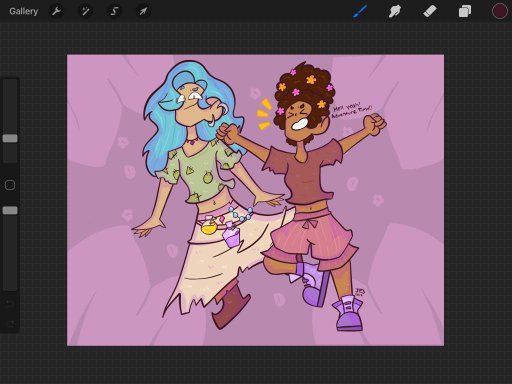Tap the undo arrow in sidebar
Screen dimensions: 512x384
pyautogui.click(x=10, y=303)
